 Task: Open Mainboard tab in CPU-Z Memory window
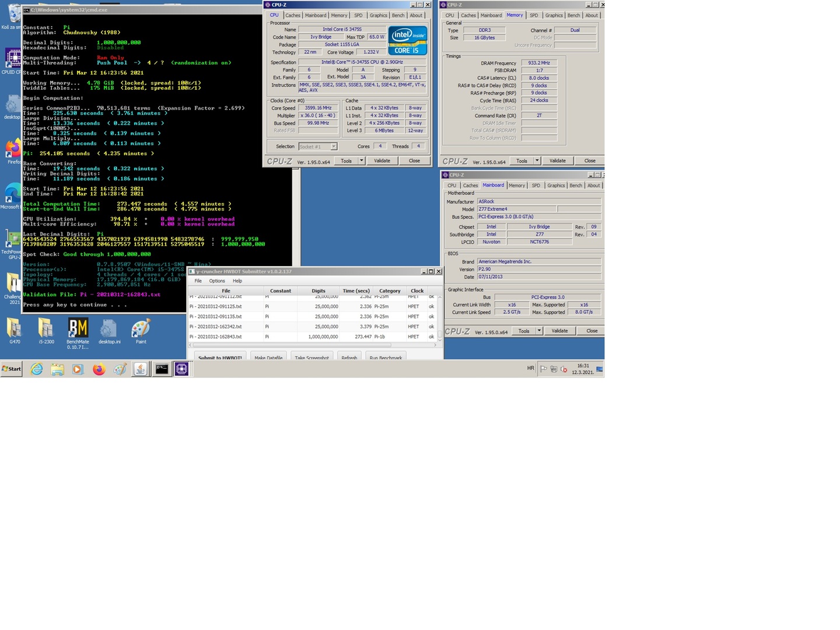[491, 15]
